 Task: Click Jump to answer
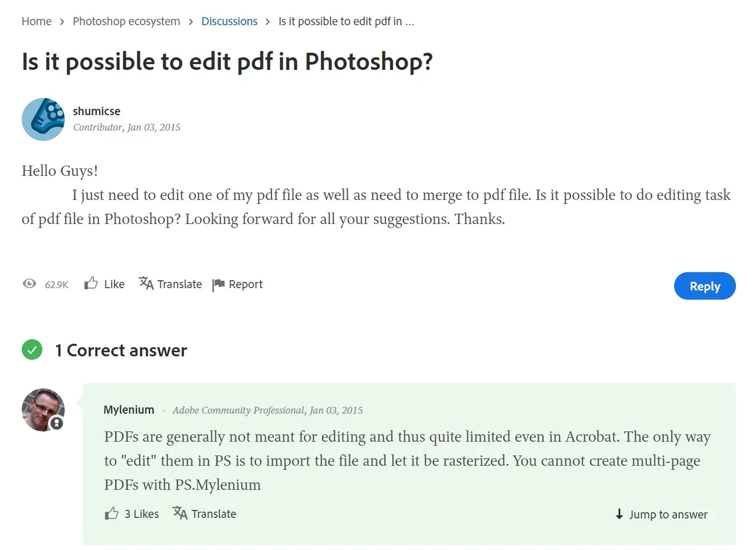[x=668, y=514]
